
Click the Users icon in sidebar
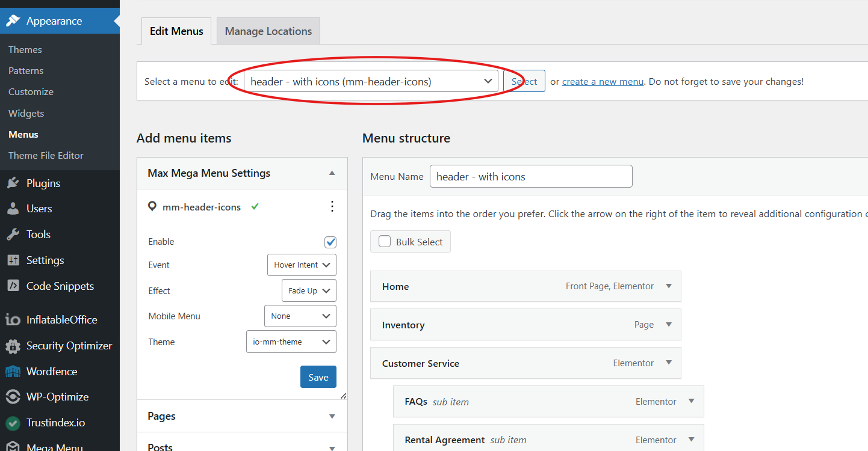13,209
